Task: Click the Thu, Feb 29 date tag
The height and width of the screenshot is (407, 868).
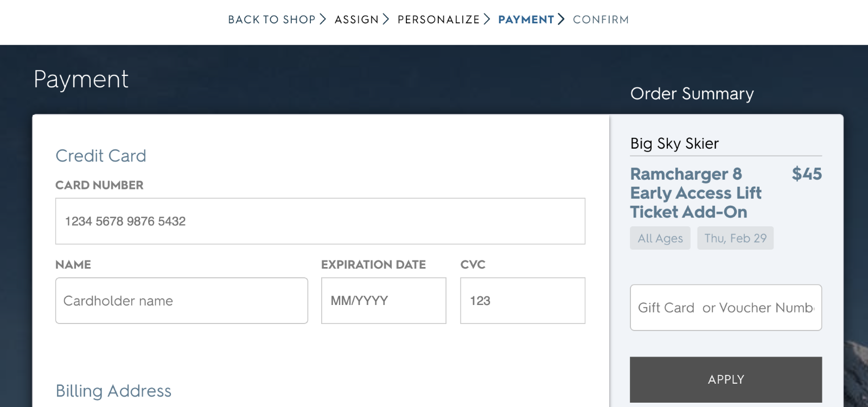Action: [735, 238]
